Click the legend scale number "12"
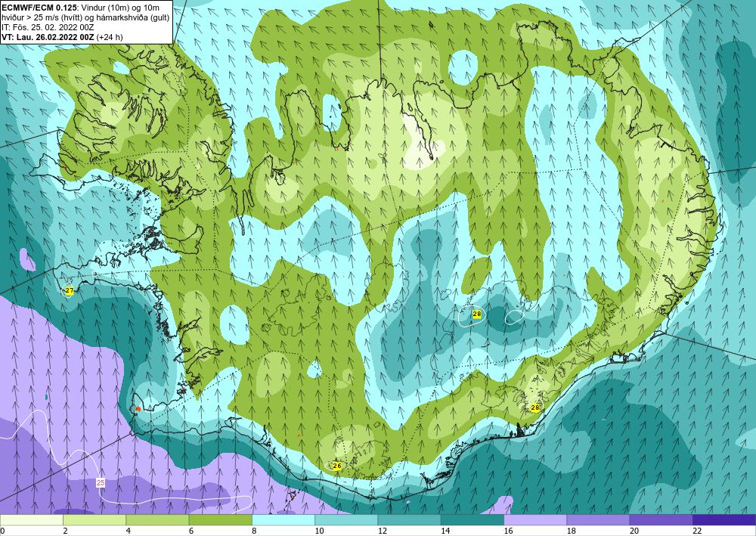 pyautogui.click(x=381, y=531)
